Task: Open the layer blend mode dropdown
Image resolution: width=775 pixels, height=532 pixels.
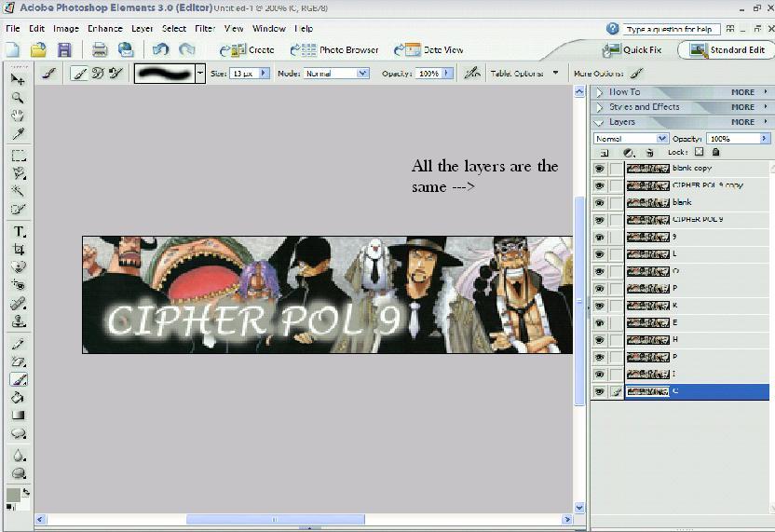Action: (661, 139)
